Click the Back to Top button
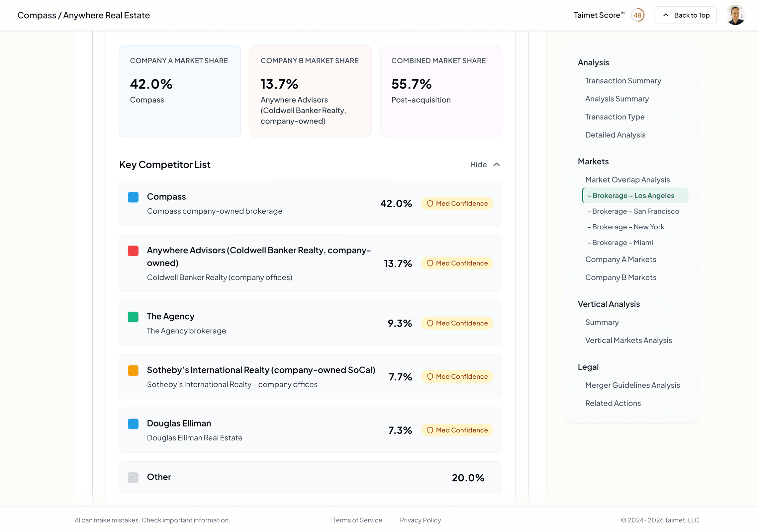 (x=686, y=15)
